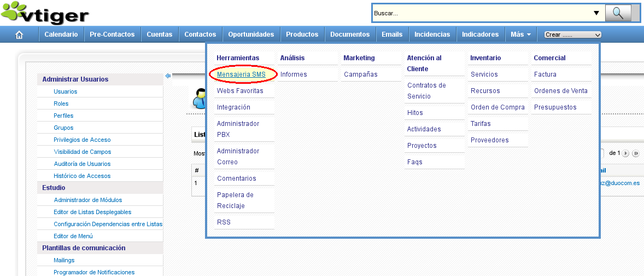Open the search box dropdown arrow
This screenshot has height=276, width=644.
(x=596, y=13)
